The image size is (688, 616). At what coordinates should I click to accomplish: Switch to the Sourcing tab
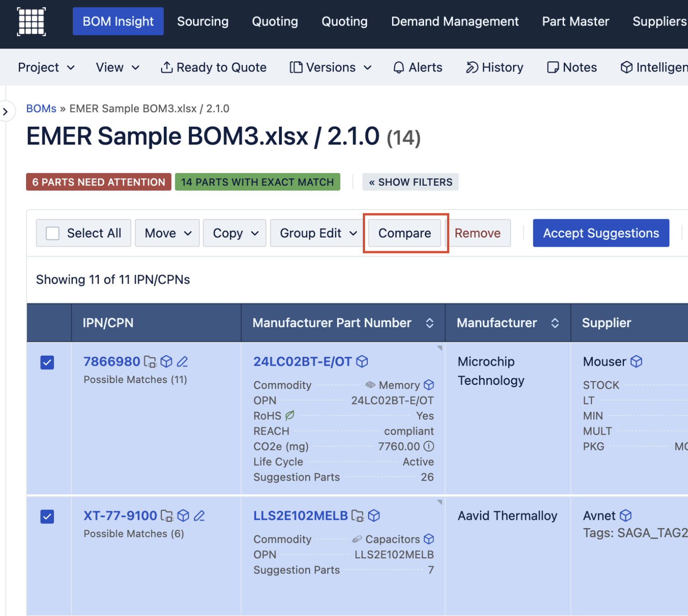tap(203, 22)
